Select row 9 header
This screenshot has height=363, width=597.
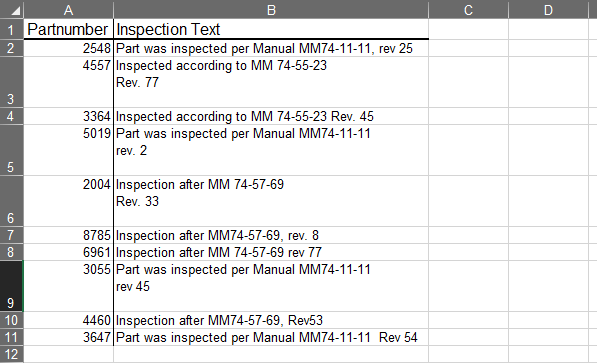click(x=12, y=286)
